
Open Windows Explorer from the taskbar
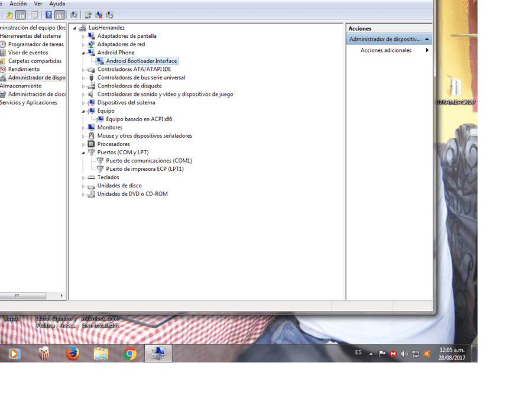[x=101, y=353]
